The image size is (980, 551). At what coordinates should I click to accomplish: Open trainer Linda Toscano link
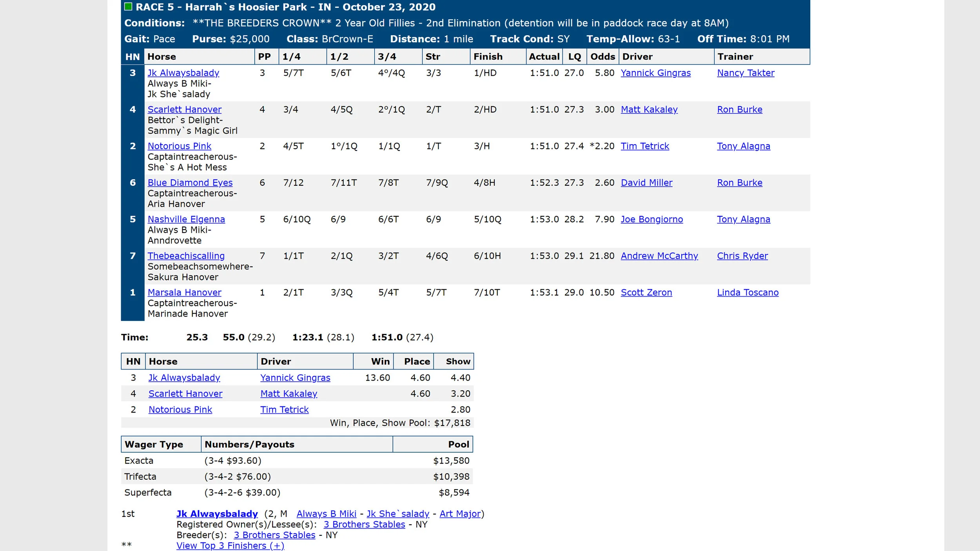[x=748, y=292]
